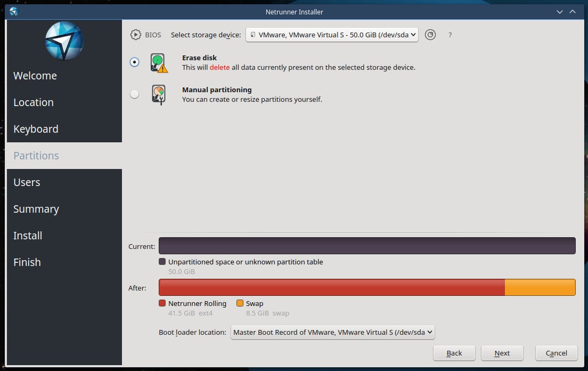This screenshot has width=588, height=371.
Task: Click the "8.5 GiB swap" size text
Action: (x=268, y=313)
